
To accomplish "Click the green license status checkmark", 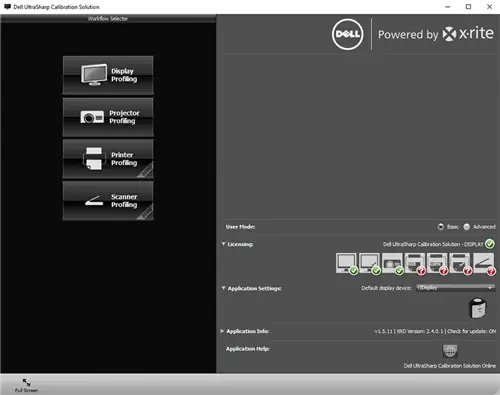I will 490,244.
